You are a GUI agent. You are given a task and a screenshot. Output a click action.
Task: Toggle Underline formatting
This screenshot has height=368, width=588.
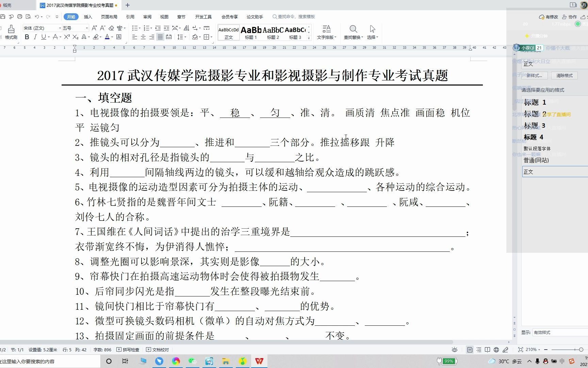(43, 37)
